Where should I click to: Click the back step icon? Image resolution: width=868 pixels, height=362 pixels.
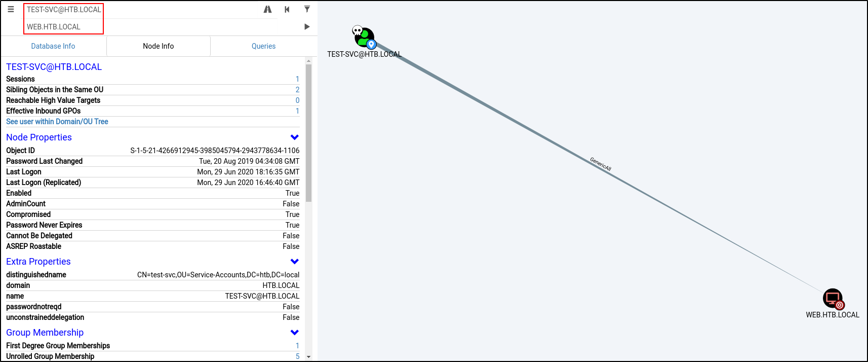click(x=287, y=10)
